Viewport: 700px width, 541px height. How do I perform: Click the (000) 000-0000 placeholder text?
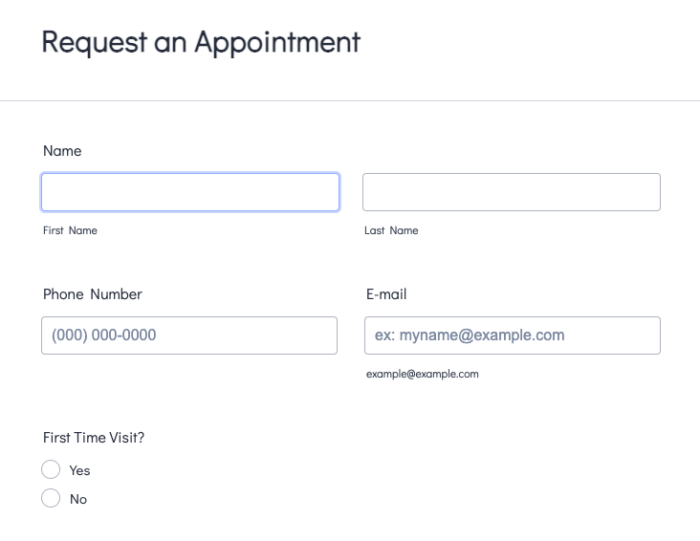(104, 335)
